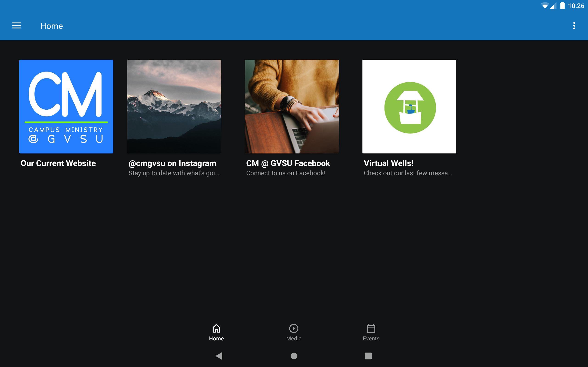Open the laptop photo Facebook tile
588x367 pixels.
[291, 106]
